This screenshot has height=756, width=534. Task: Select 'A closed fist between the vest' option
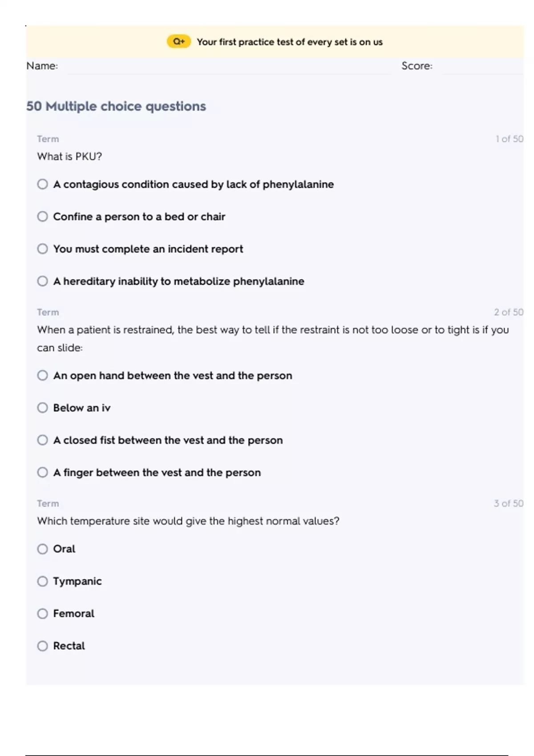pyautogui.click(x=43, y=440)
